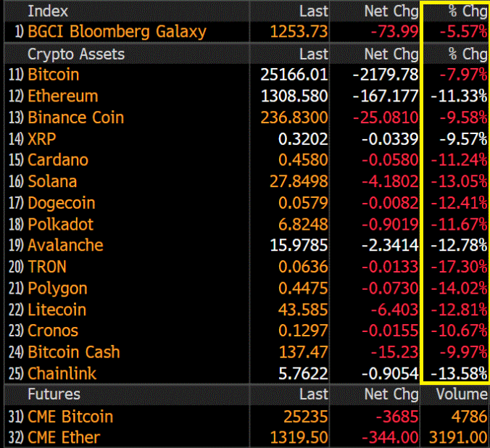Screen dimensions: 490x448
Task: Select the Cronos asset name
Action: [53, 331]
